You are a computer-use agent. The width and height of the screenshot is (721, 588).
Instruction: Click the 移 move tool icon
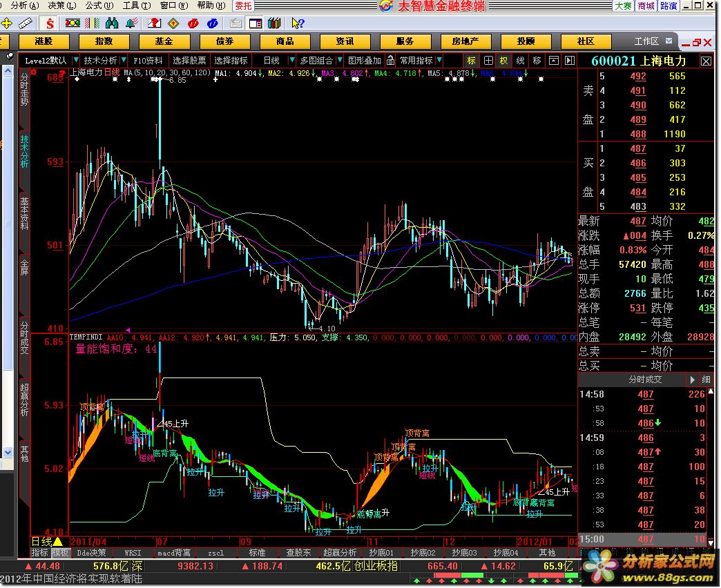[537, 61]
